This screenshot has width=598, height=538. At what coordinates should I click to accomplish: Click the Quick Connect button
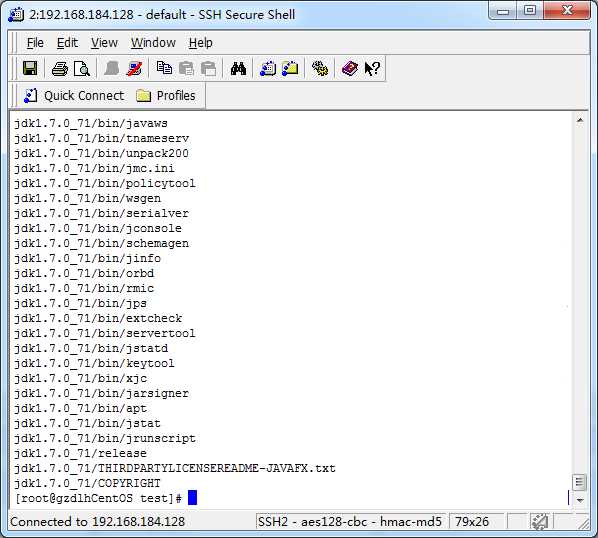(x=74, y=95)
